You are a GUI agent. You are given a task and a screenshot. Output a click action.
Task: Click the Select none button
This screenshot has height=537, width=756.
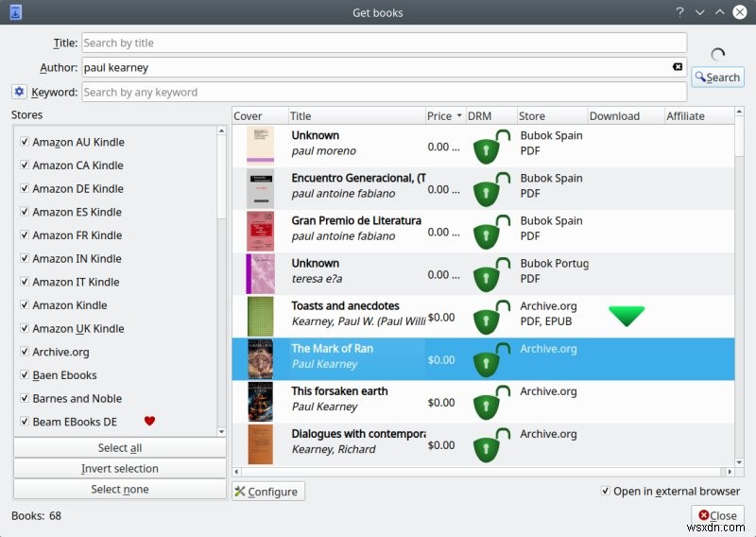[x=120, y=489]
